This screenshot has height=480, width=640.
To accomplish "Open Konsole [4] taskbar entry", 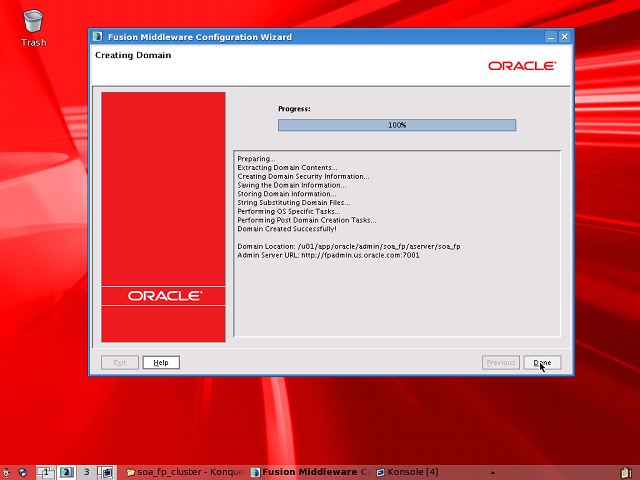I will point(407,472).
